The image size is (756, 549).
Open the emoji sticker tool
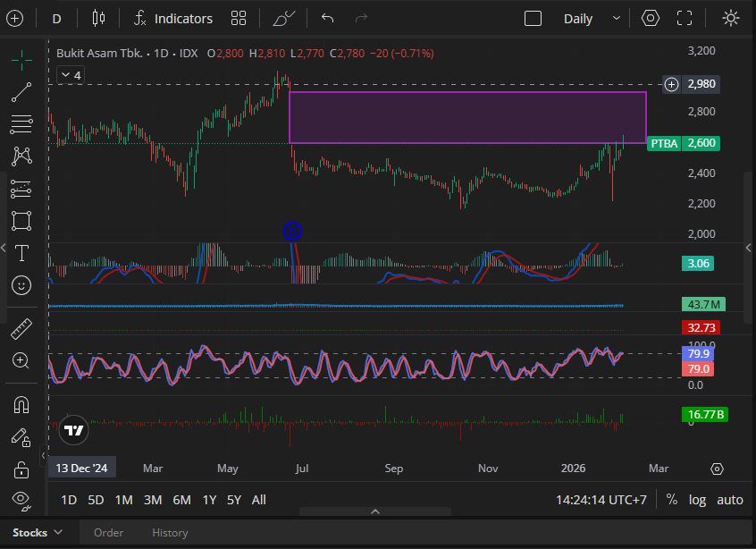click(x=21, y=285)
